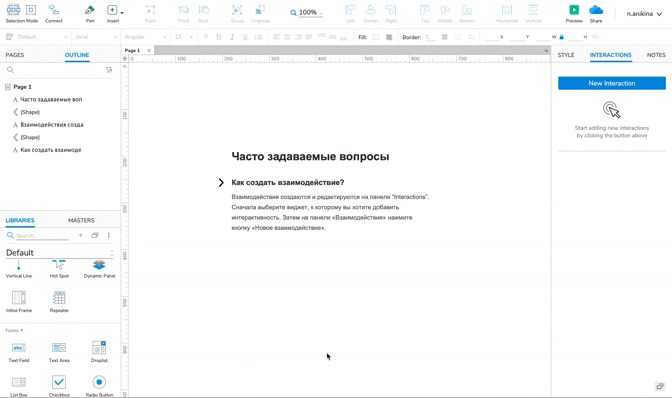This screenshot has width=672, height=398.
Task: Switch to the Pages tab
Action: pyautogui.click(x=15, y=55)
